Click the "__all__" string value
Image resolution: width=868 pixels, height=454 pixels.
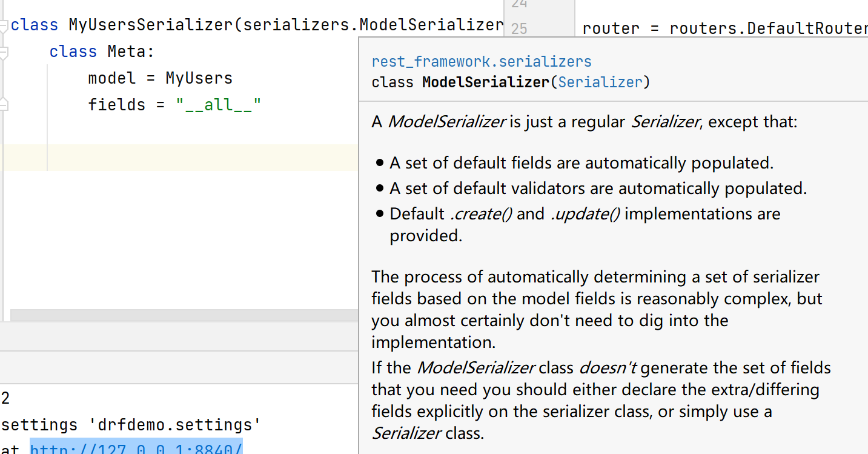[219, 105]
